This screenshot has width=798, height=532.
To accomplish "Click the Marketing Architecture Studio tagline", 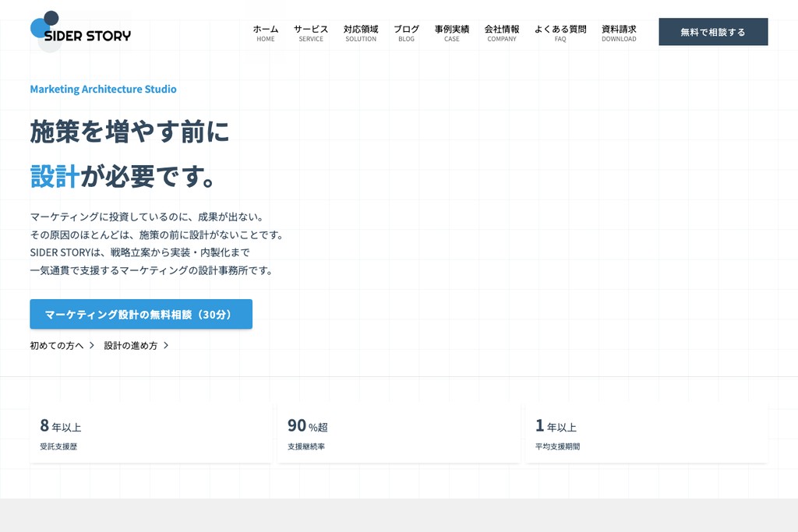I will 104,89.
